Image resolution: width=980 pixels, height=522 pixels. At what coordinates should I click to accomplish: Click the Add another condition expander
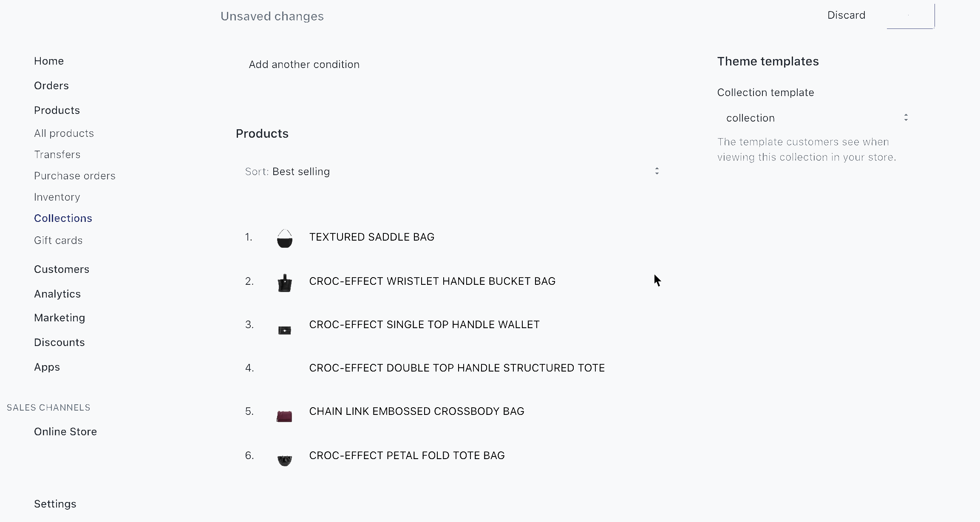(x=305, y=63)
